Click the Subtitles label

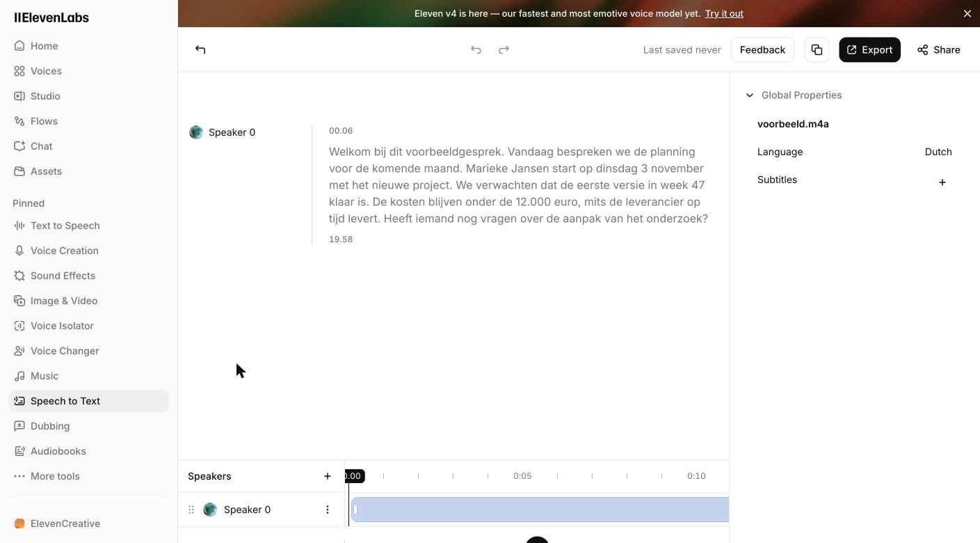[x=777, y=180]
